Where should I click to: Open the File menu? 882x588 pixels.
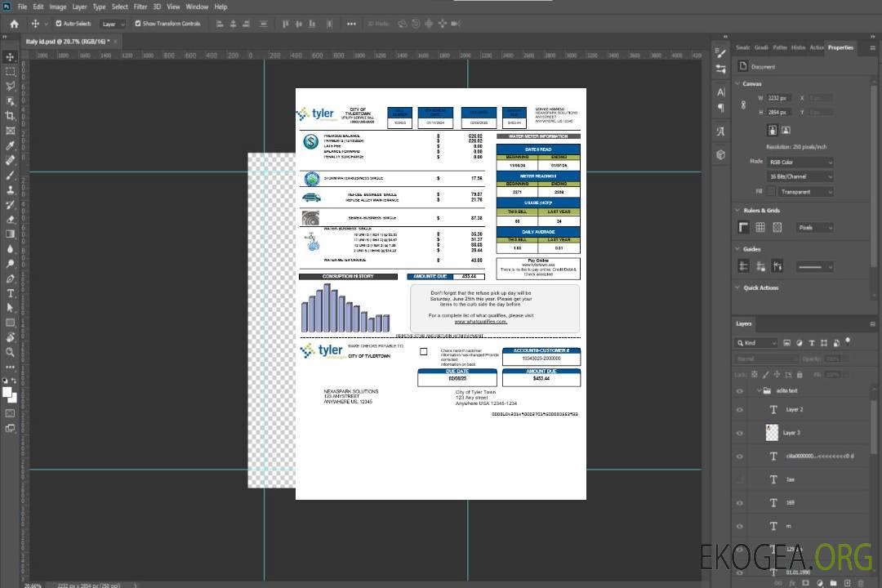point(22,7)
